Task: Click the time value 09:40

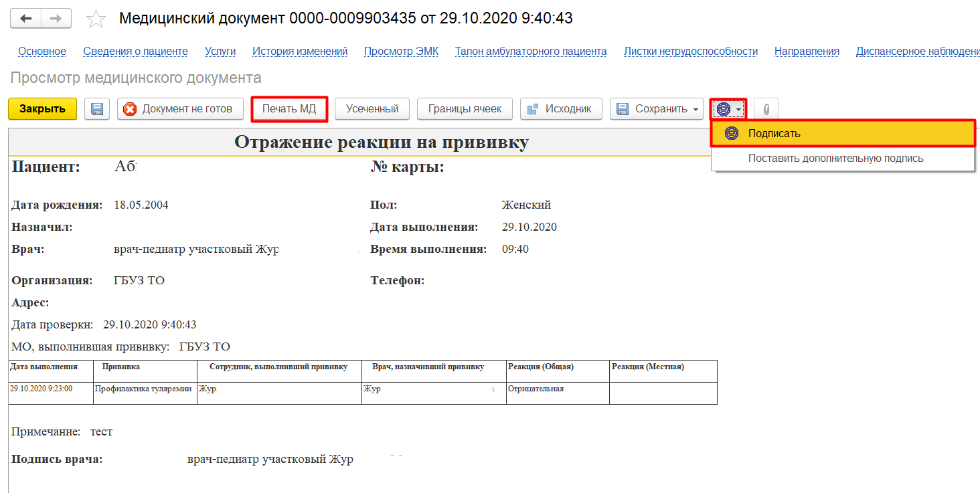Action: click(515, 250)
